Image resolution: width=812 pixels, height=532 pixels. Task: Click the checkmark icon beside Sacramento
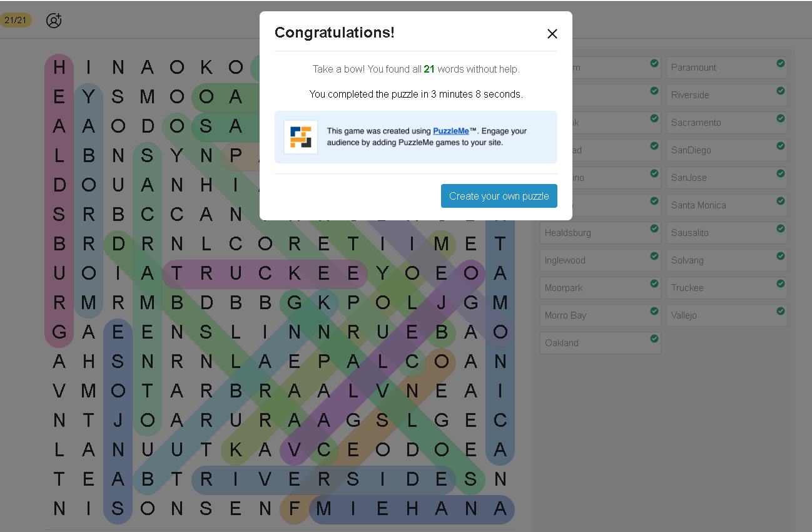[x=780, y=118]
